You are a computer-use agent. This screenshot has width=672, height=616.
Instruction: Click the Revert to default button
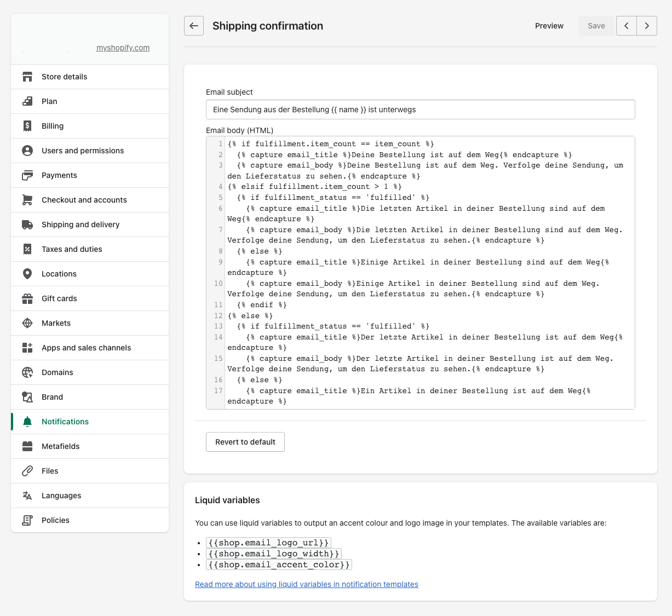[x=245, y=442]
